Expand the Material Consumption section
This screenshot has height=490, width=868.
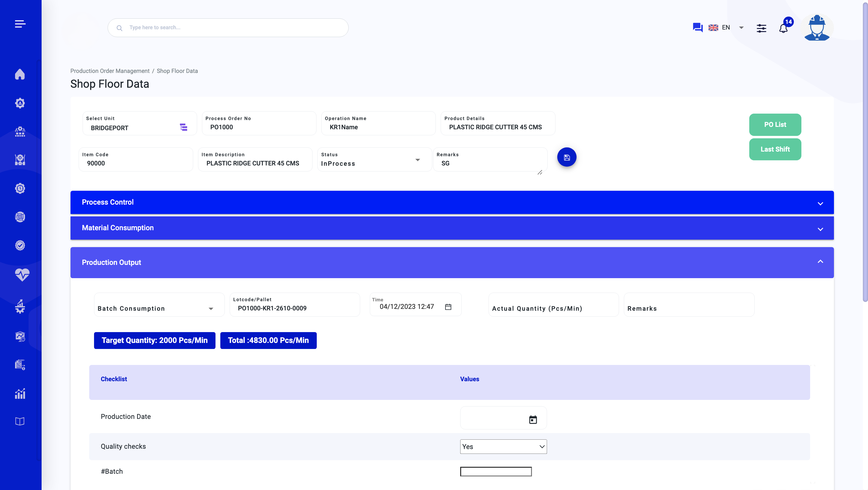(452, 228)
